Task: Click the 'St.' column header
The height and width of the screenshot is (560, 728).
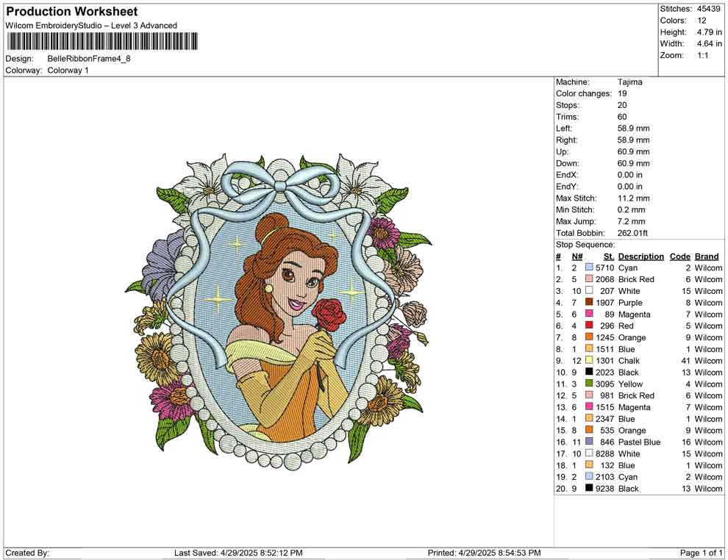Action: (x=609, y=256)
